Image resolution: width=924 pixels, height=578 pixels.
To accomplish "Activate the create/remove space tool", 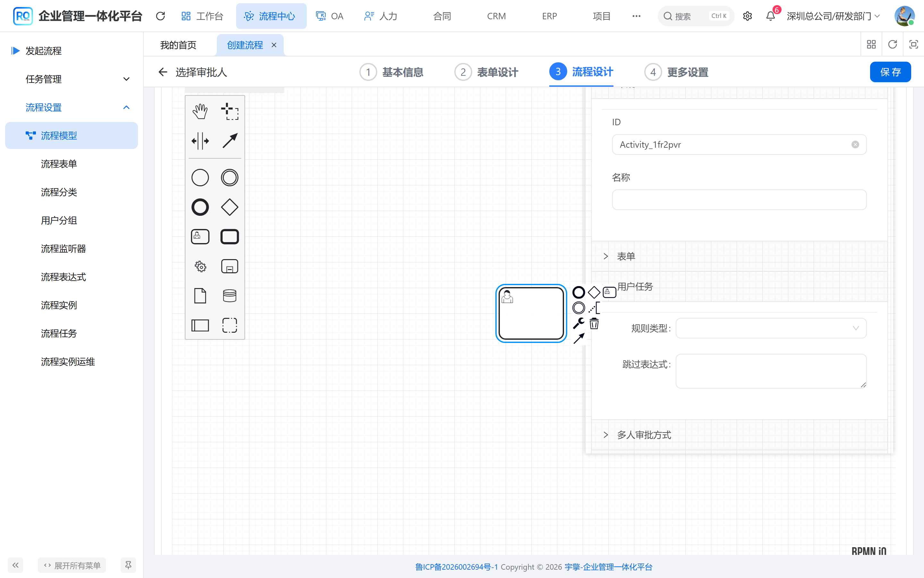I will click(200, 141).
